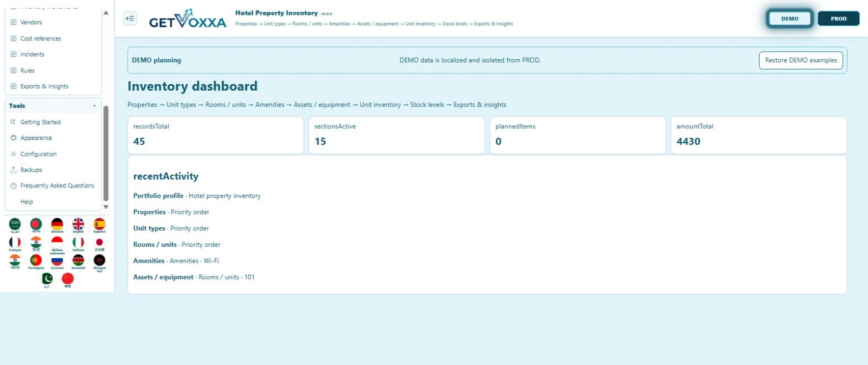Select the Arabic language flag
The image size is (868, 365).
click(x=15, y=225)
